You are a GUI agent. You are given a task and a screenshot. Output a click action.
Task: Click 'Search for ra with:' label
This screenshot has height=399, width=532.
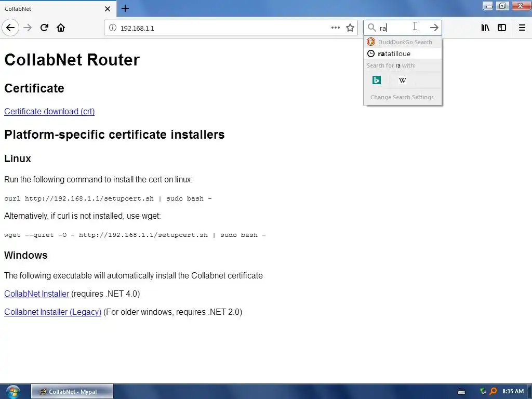391,65
